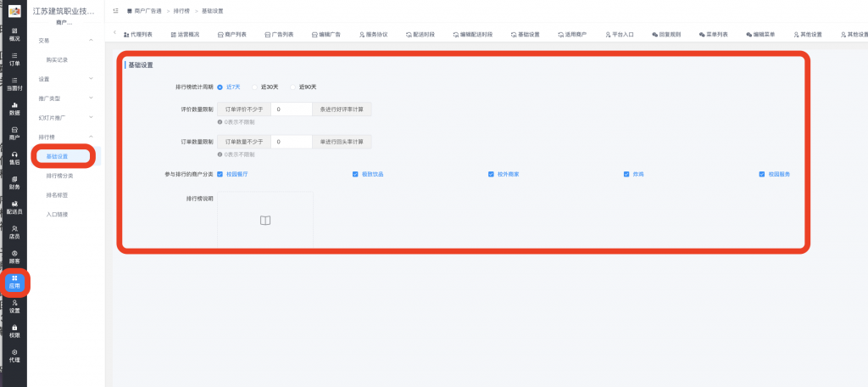868x387 pixels.
Task: Switch to the 服务协议 tab
Action: point(373,35)
